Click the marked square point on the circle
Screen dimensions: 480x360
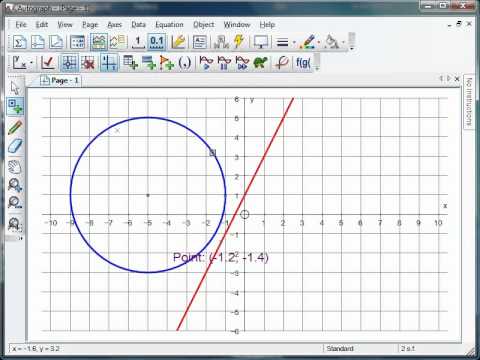213,153
